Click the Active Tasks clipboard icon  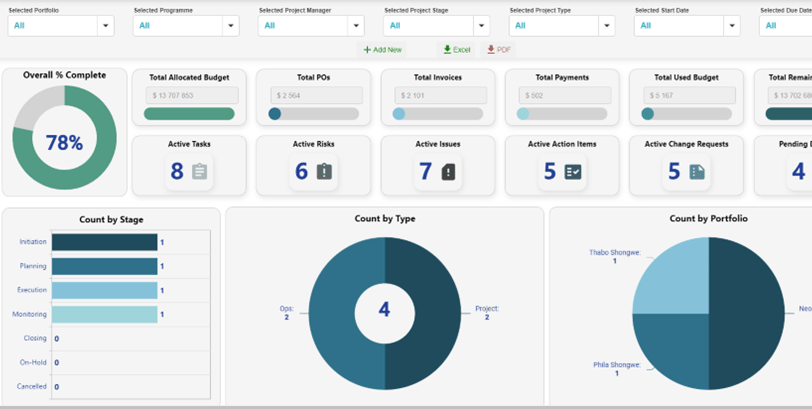click(x=199, y=171)
